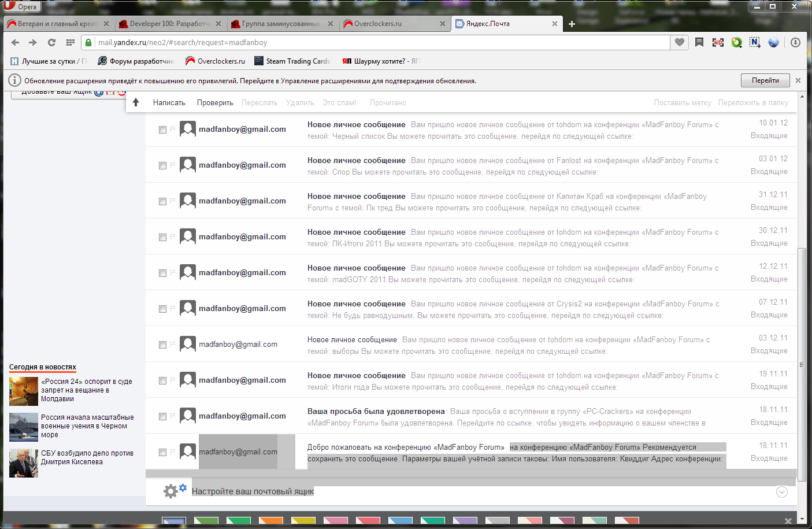Click the heart bookmark icon in address bar
Viewport: 812px width, 529px height.
click(x=680, y=42)
